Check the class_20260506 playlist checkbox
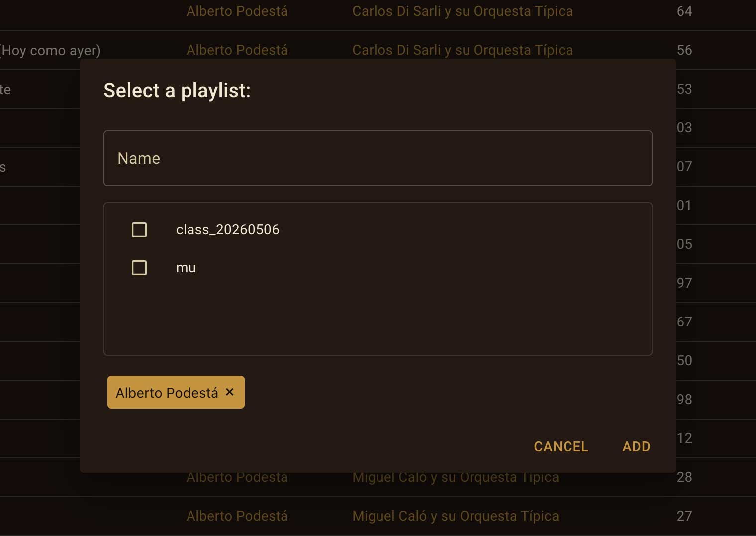 139,230
